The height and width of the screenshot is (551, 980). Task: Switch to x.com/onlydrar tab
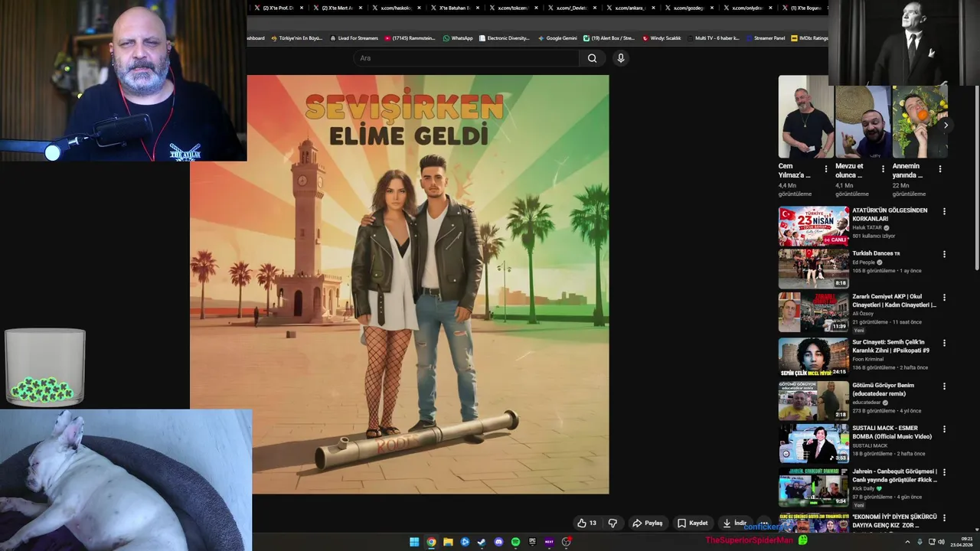(x=749, y=8)
